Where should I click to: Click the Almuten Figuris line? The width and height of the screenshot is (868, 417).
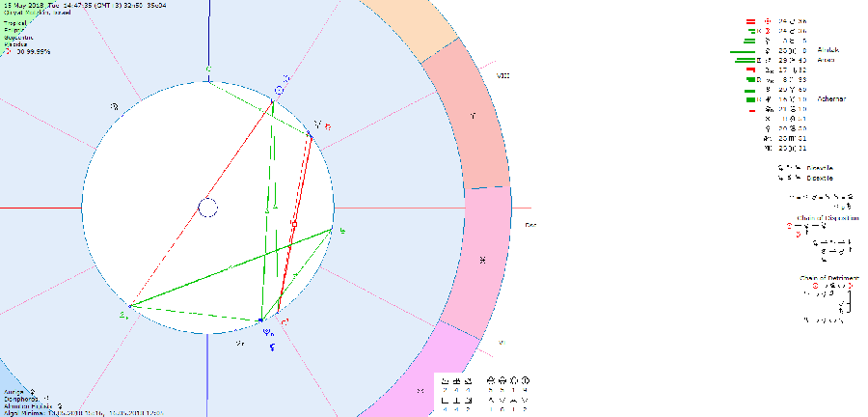click(x=33, y=406)
